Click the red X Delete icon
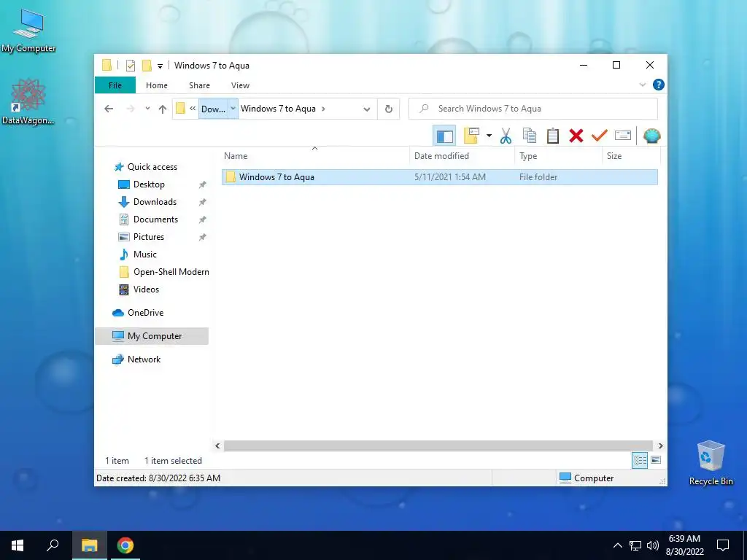This screenshot has height=560, width=747. point(576,136)
